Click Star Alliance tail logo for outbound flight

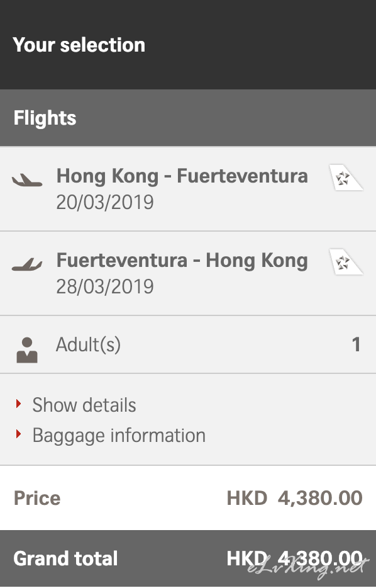pos(346,178)
